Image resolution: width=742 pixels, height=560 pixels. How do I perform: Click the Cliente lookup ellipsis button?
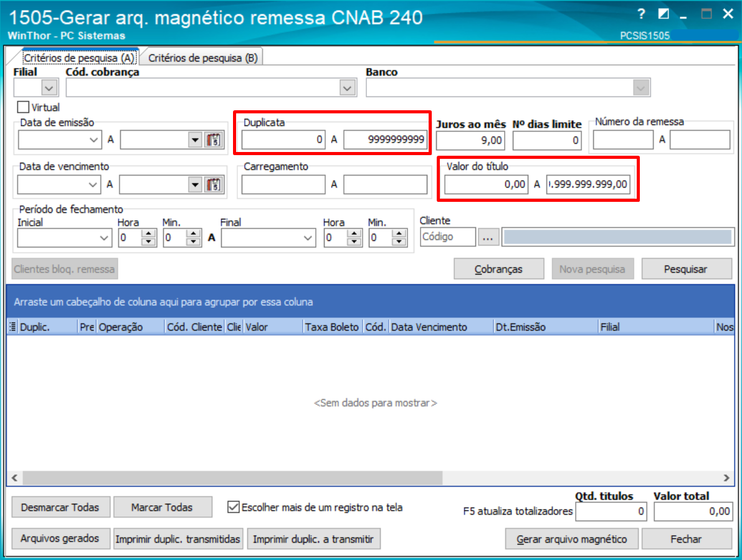point(488,237)
